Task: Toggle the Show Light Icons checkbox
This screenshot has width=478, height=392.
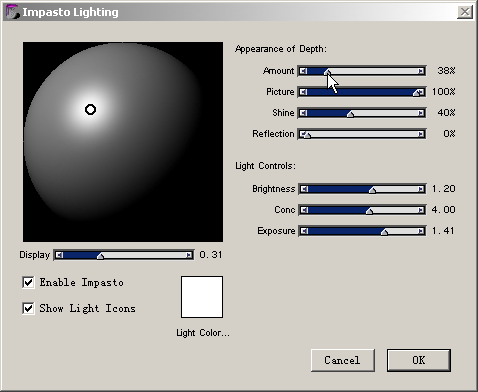Action: 28,308
